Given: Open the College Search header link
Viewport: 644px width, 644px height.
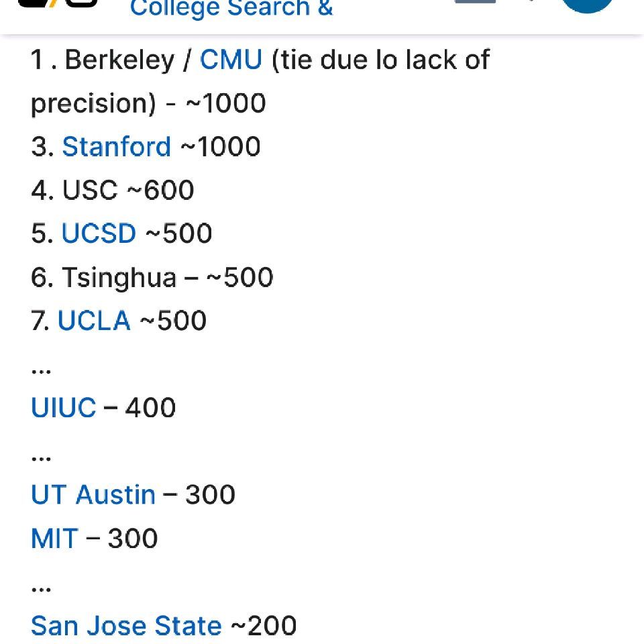Looking at the screenshot, I should click(x=231, y=9).
